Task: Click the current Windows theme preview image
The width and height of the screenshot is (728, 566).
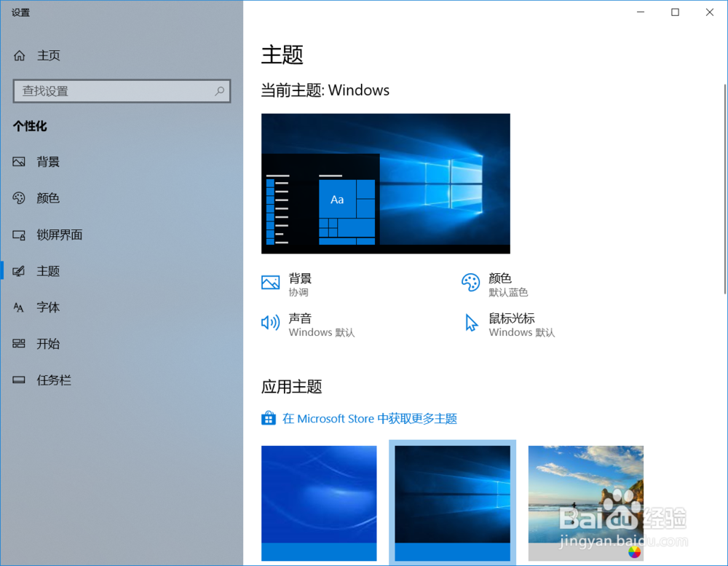Action: [385, 183]
